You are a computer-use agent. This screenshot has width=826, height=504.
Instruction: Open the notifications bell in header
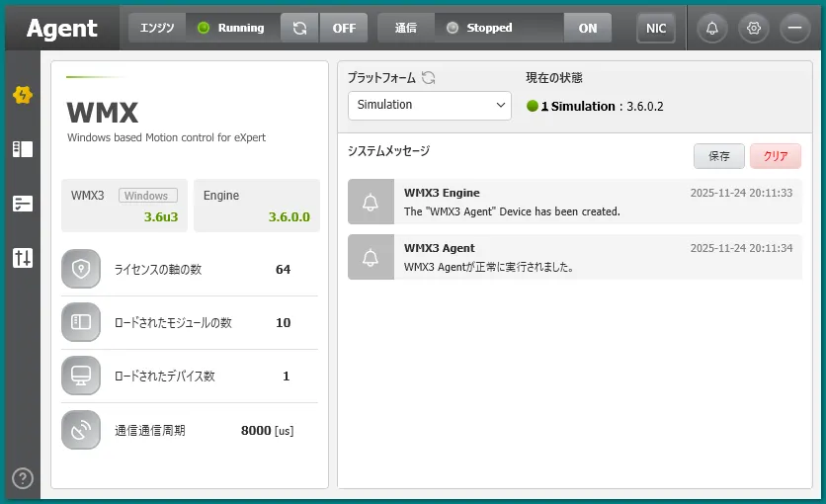tap(712, 28)
